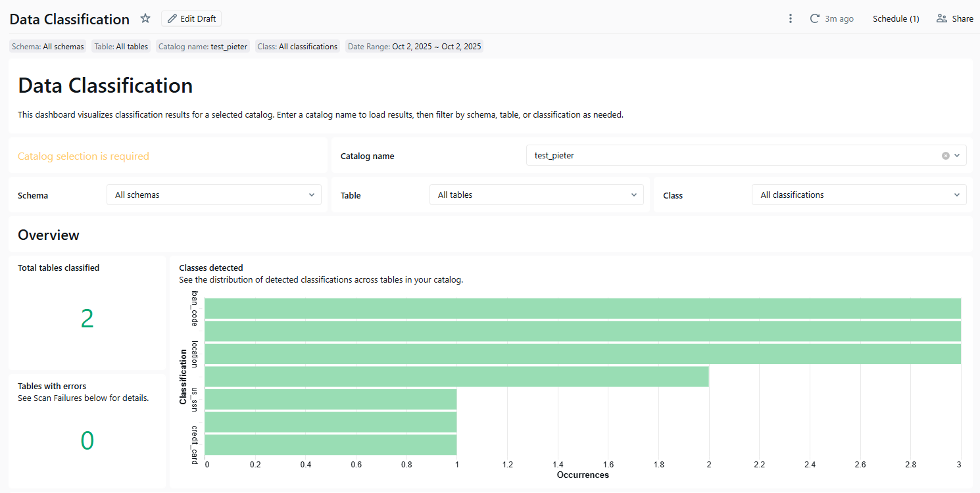This screenshot has width=980, height=493.
Task: Click the pencil icon in Edit Draft
Action: tap(172, 18)
